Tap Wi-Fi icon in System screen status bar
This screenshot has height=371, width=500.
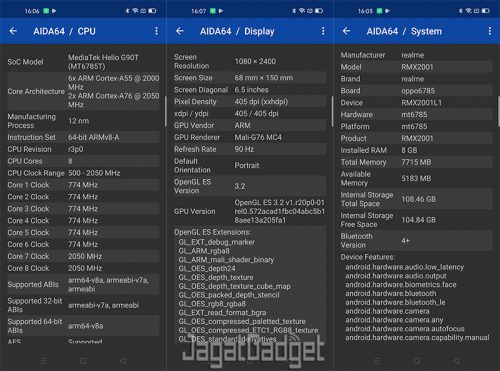pyautogui.click(x=469, y=11)
